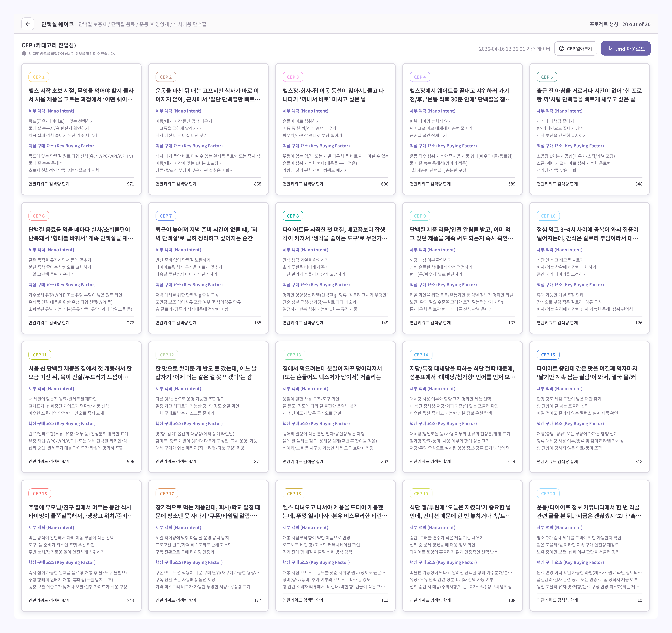Click the help icon in CEP 알아보기
Viewport: 672px width, 633px height.
561,49
